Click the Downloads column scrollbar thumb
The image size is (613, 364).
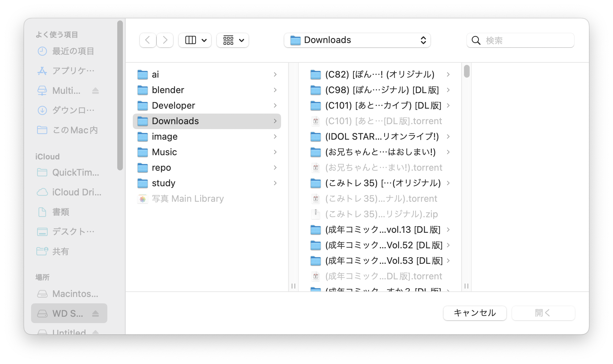[x=467, y=71]
